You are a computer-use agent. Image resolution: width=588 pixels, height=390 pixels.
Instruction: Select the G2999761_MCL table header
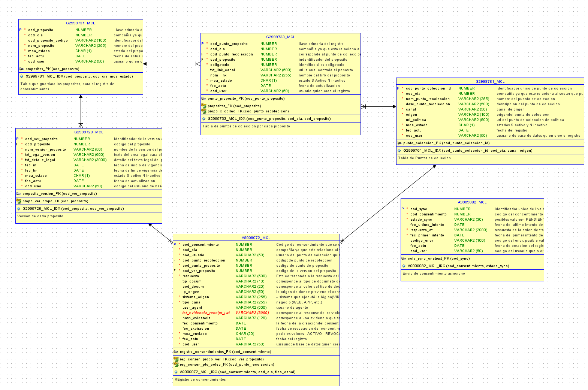[x=490, y=82]
